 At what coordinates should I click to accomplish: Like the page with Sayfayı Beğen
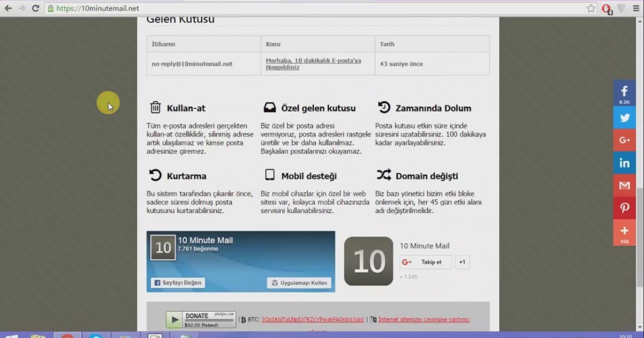click(x=178, y=283)
